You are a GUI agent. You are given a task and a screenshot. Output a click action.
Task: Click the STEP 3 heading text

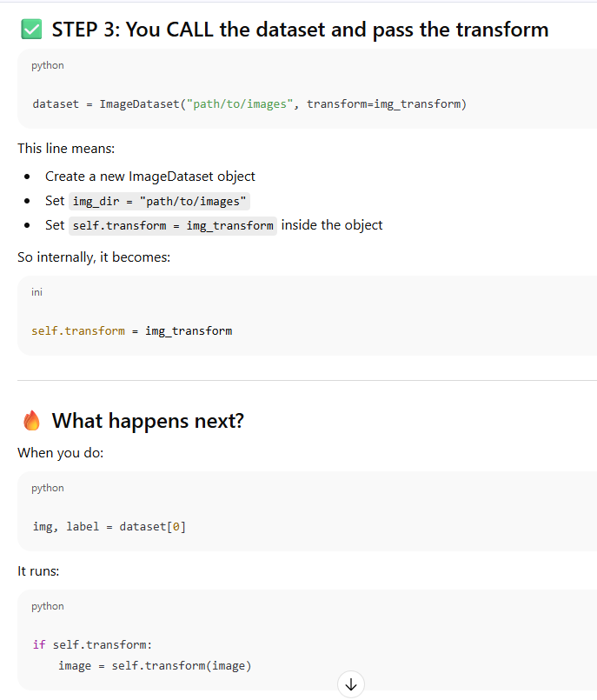click(x=300, y=30)
